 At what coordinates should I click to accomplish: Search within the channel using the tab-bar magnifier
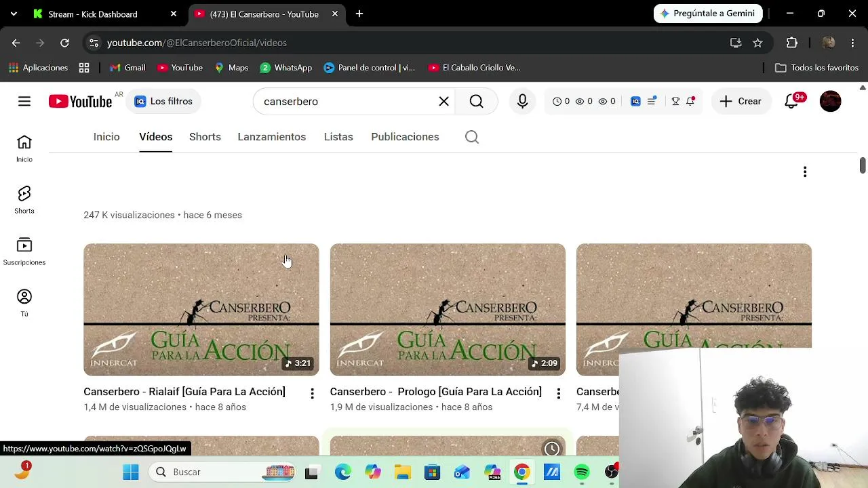click(472, 137)
